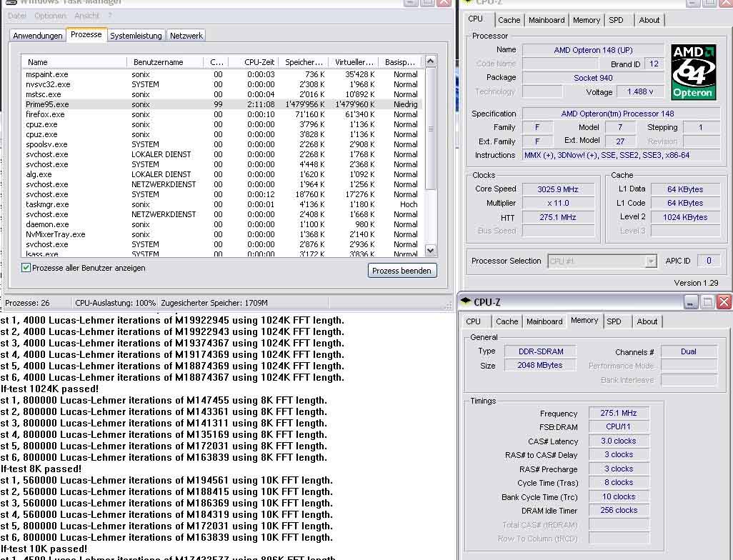Minimize the lower CPU-Z window
Image resolution: width=733 pixels, height=560 pixels.
pyautogui.click(x=690, y=302)
